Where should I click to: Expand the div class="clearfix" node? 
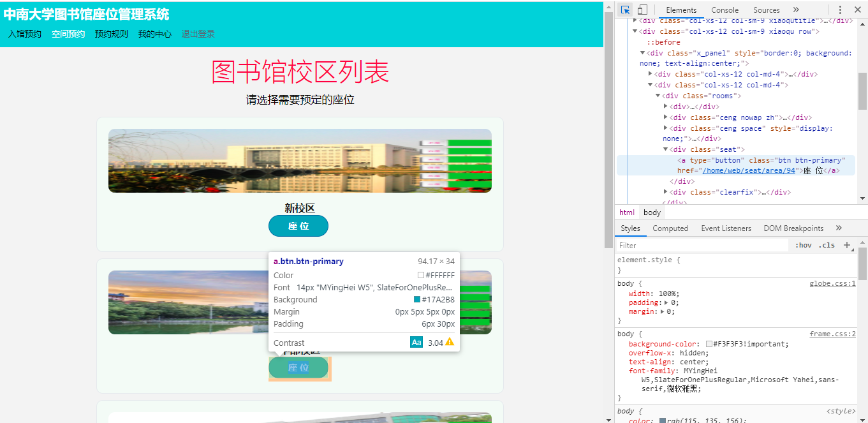pyautogui.click(x=666, y=192)
